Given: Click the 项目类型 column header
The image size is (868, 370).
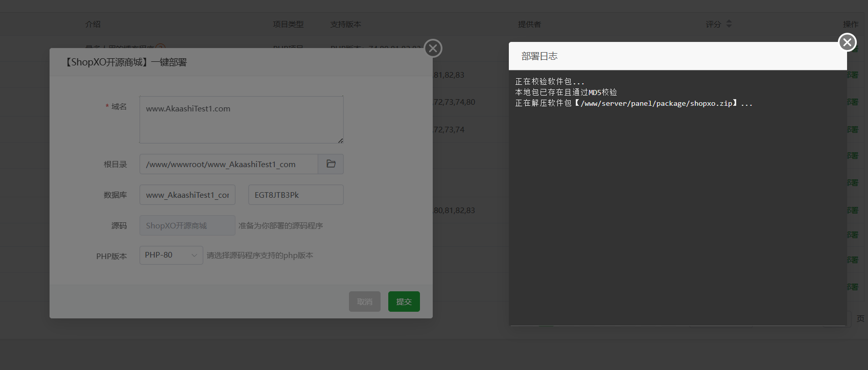Looking at the screenshot, I should tap(288, 24).
